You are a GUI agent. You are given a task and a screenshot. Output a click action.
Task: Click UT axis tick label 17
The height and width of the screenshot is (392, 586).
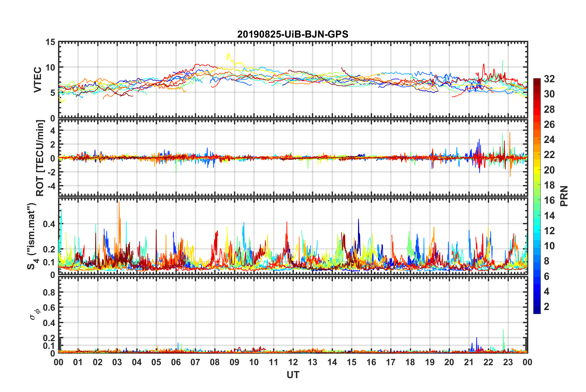point(391,362)
